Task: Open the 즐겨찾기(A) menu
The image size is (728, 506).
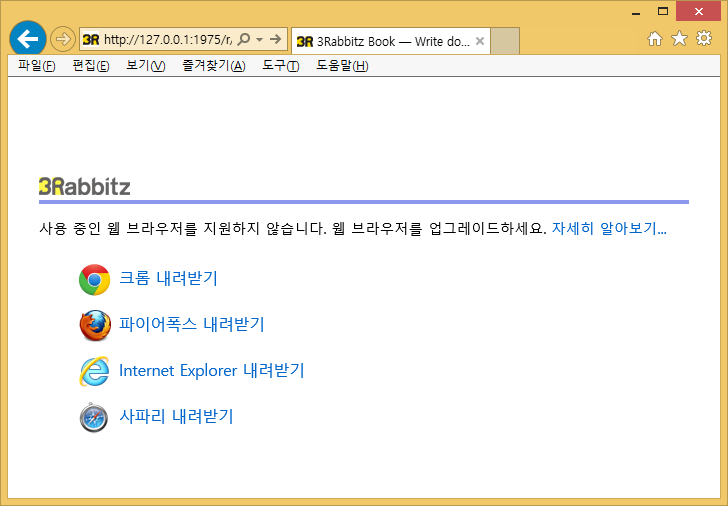Action: point(214,65)
